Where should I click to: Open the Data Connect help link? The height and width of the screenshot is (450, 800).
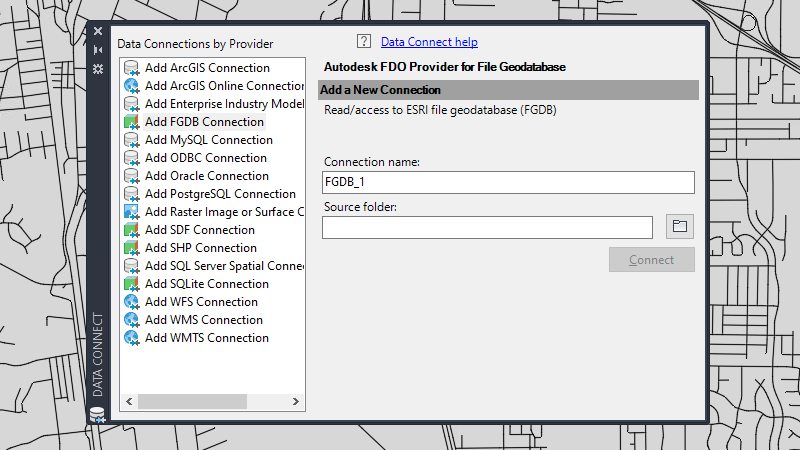pos(429,42)
